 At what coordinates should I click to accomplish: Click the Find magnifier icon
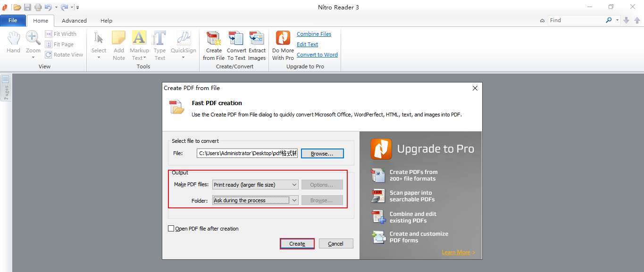coord(609,20)
